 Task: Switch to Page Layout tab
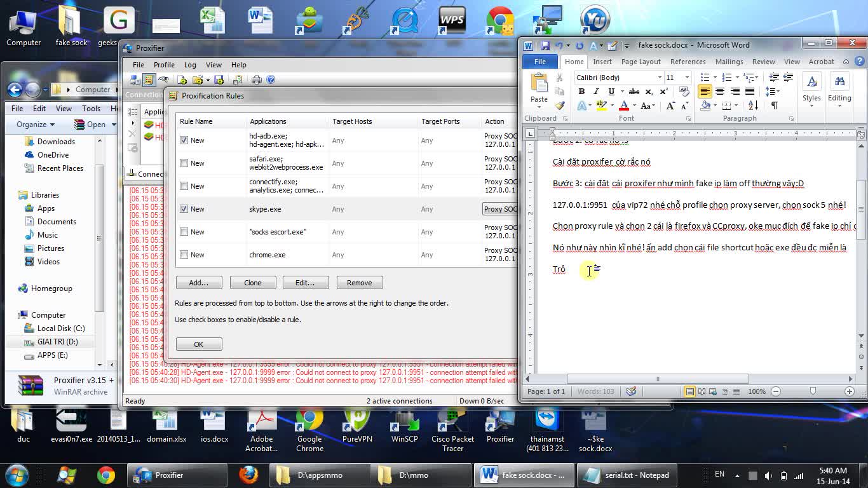(x=641, y=62)
